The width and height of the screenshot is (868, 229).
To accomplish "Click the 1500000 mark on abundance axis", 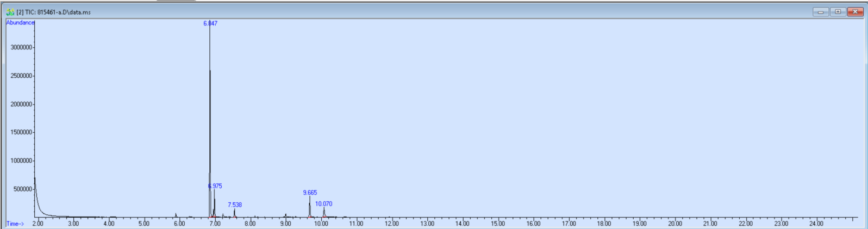I will (22, 132).
